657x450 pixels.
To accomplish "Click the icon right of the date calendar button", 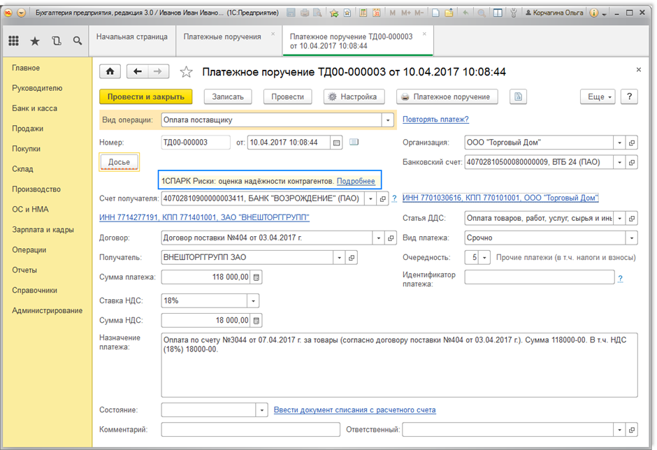I will (354, 142).
